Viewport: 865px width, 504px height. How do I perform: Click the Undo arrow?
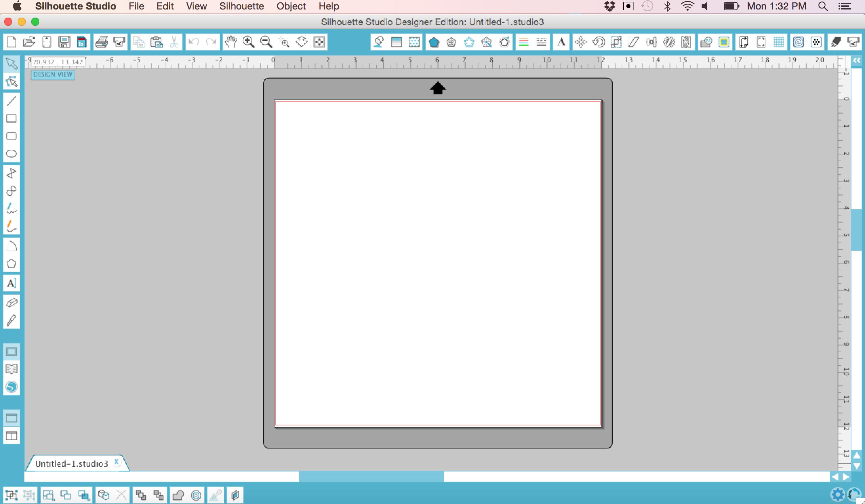tap(194, 42)
